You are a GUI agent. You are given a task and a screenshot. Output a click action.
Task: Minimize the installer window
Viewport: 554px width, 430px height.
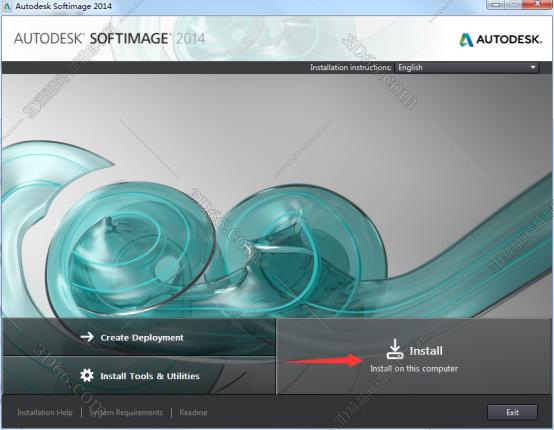tap(496, 4)
